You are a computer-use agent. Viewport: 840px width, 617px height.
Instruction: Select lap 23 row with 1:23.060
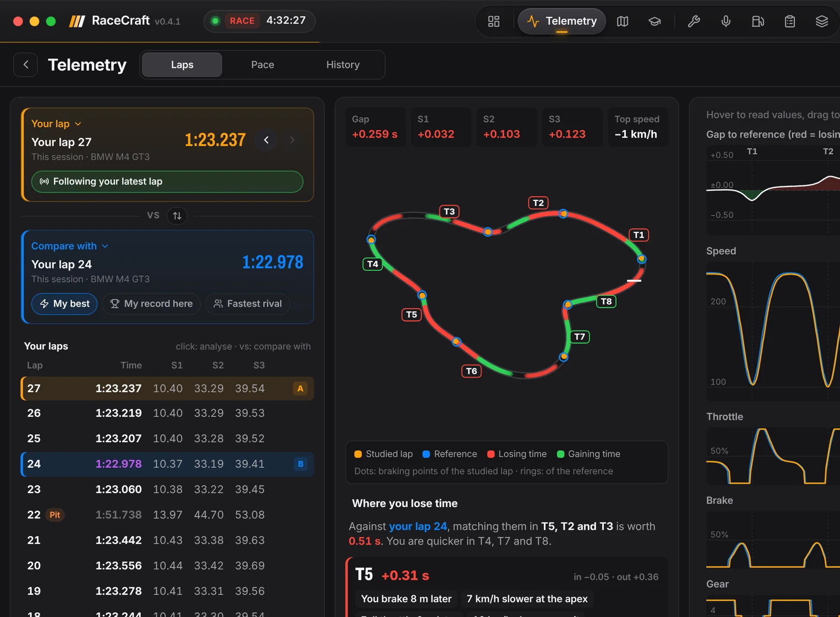pyautogui.click(x=167, y=489)
